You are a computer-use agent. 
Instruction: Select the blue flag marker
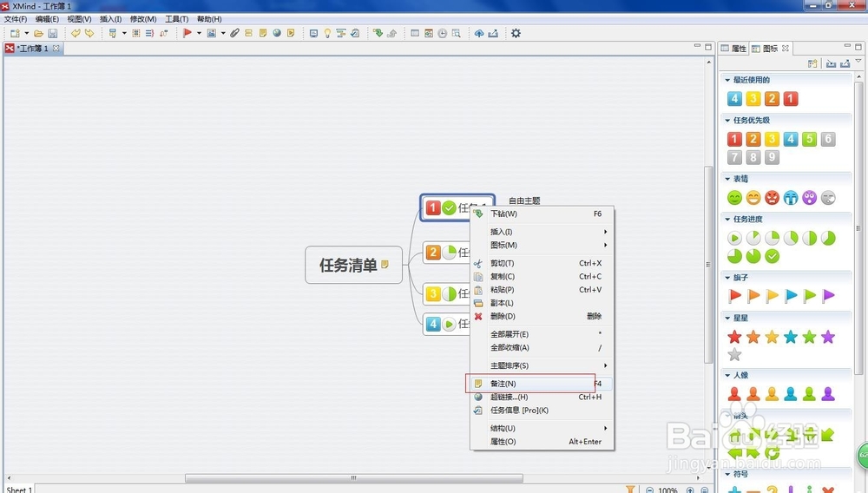(791, 296)
